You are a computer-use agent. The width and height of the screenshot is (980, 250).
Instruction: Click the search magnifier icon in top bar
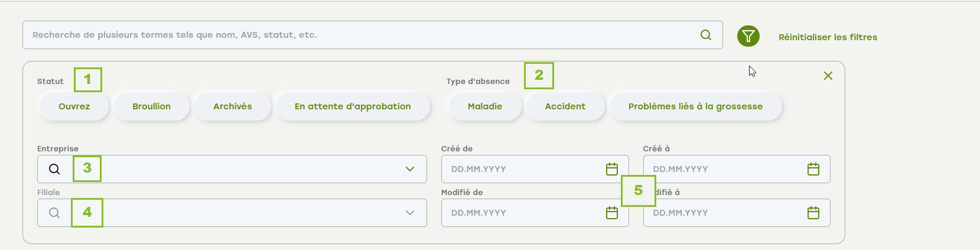pyautogui.click(x=706, y=35)
